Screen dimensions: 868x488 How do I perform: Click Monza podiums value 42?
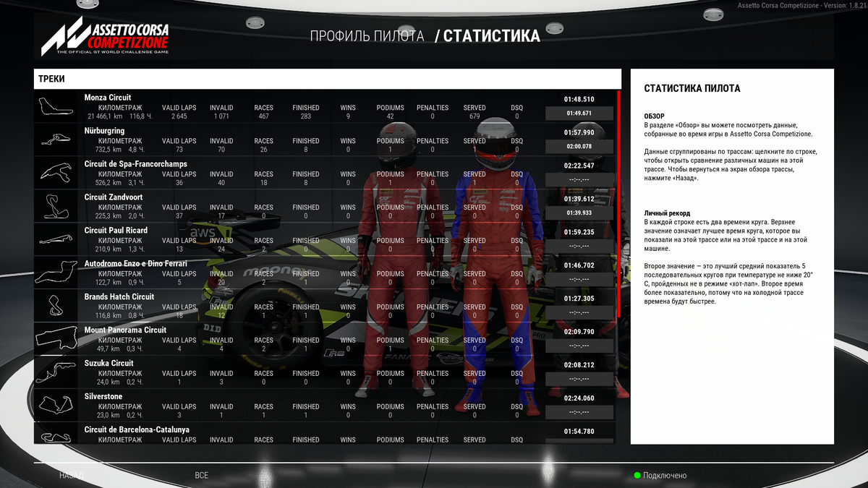[x=391, y=116]
